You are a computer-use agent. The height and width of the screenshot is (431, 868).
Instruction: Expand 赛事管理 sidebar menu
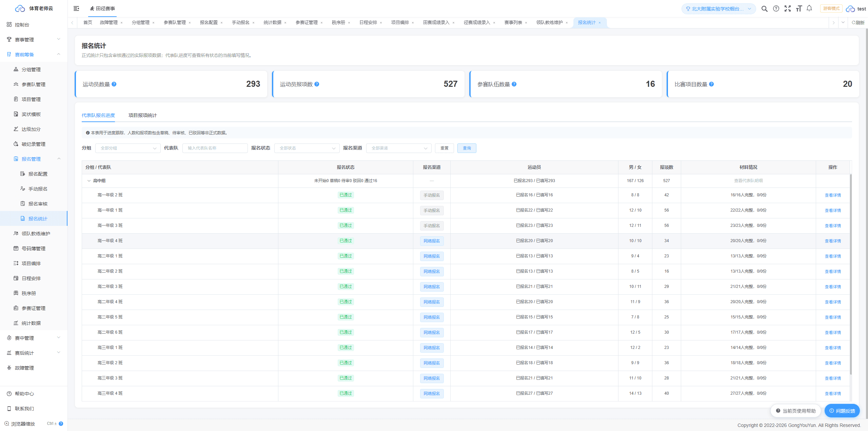(x=34, y=40)
